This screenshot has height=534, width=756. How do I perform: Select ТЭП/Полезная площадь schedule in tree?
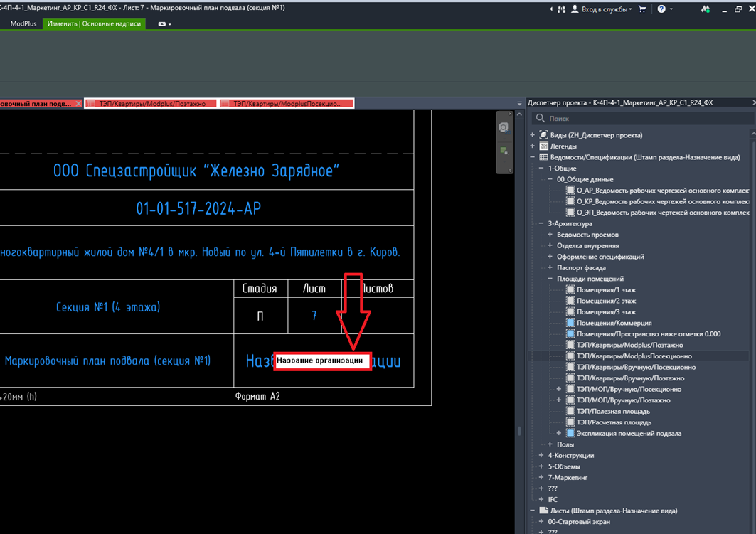(x=613, y=411)
